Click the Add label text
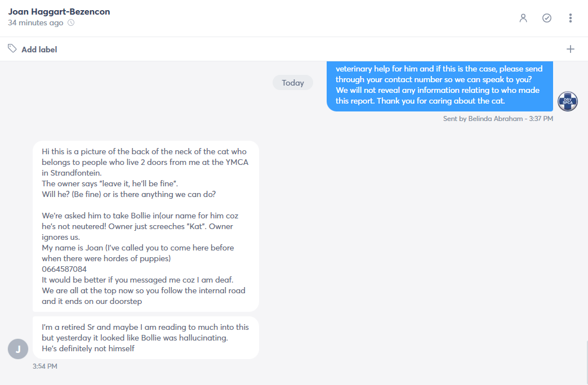Image resolution: width=588 pixels, height=385 pixels. (39, 50)
